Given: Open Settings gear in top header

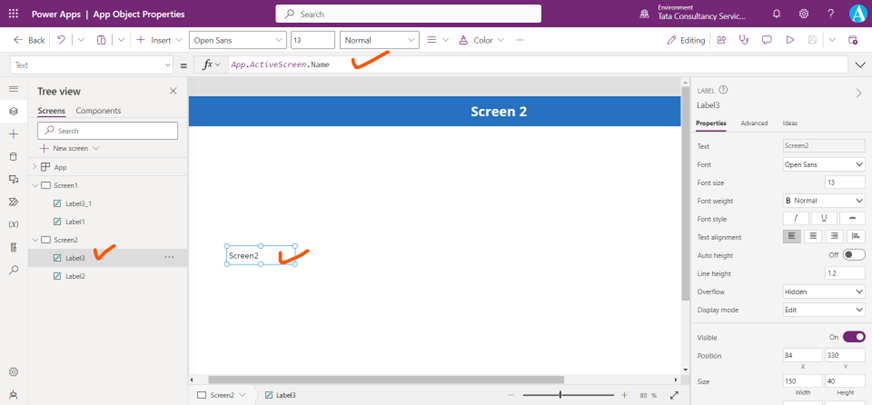Looking at the screenshot, I should point(804,14).
